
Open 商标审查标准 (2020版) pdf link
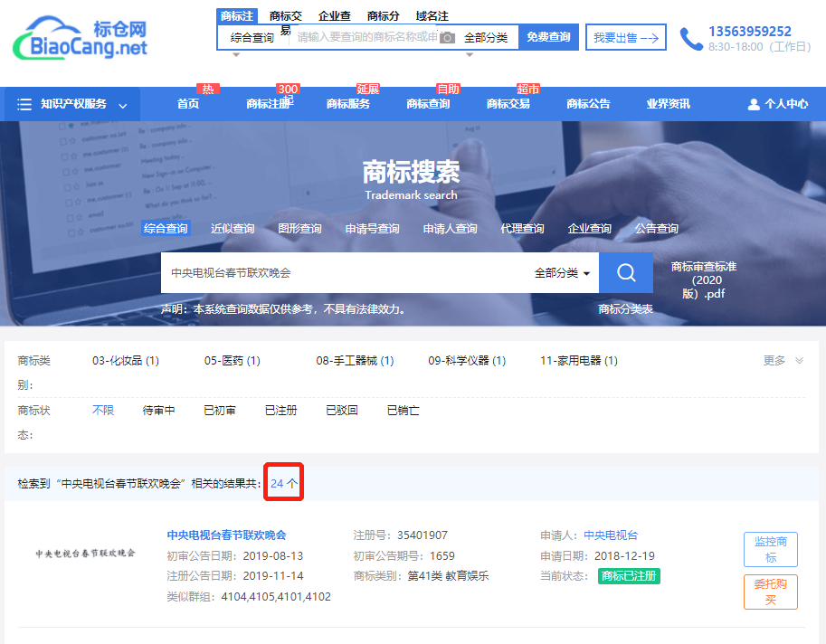click(704, 280)
